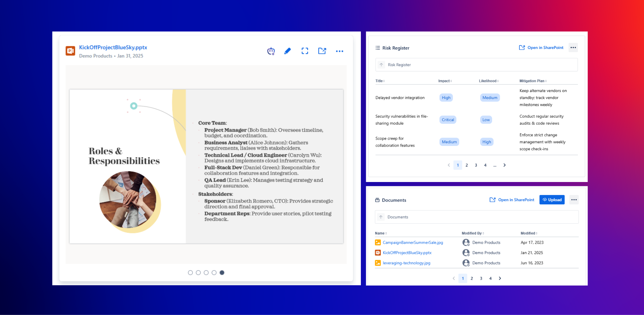644x315 pixels.
Task: Click the Upload button in Documents
Action: pos(552,199)
